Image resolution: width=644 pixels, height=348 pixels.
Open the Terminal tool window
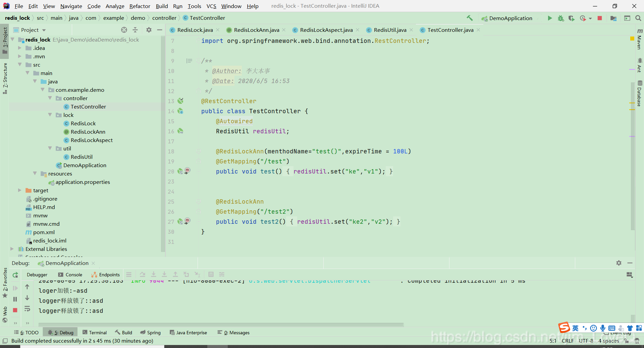point(95,332)
